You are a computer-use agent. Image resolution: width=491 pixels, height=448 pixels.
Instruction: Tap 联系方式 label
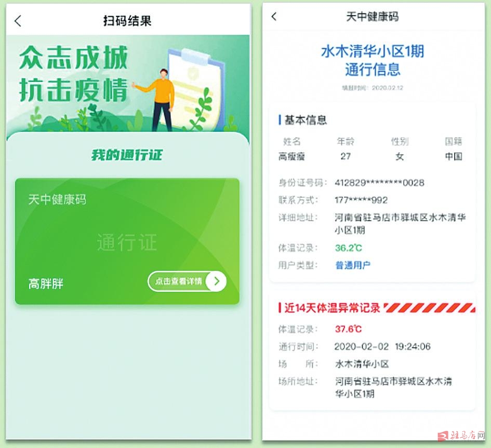click(298, 200)
